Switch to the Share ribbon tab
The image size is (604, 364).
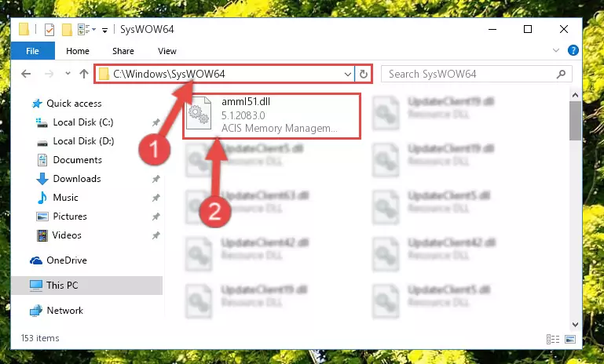[x=123, y=51]
